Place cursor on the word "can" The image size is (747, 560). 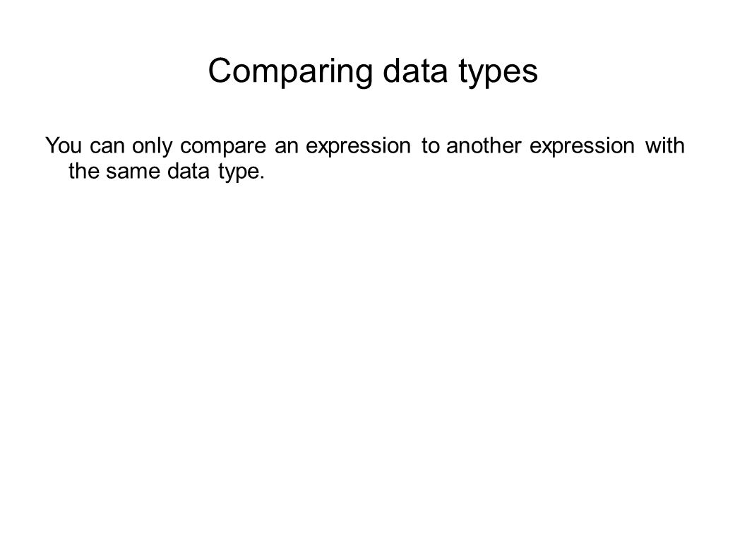(107, 146)
